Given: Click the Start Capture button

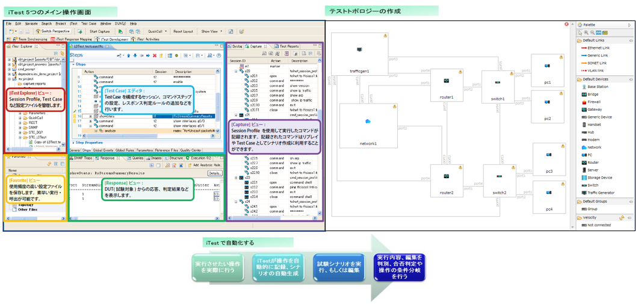Looking at the screenshot, I should [99, 31].
